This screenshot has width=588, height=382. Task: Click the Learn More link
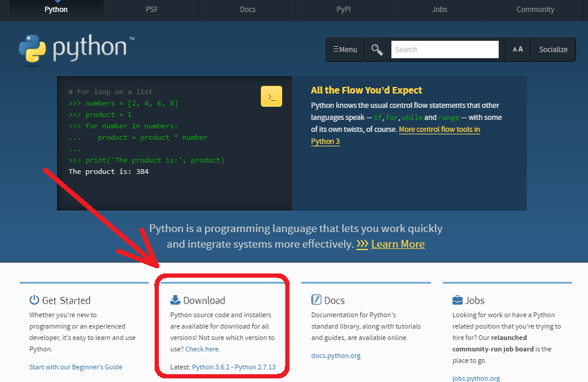point(397,243)
